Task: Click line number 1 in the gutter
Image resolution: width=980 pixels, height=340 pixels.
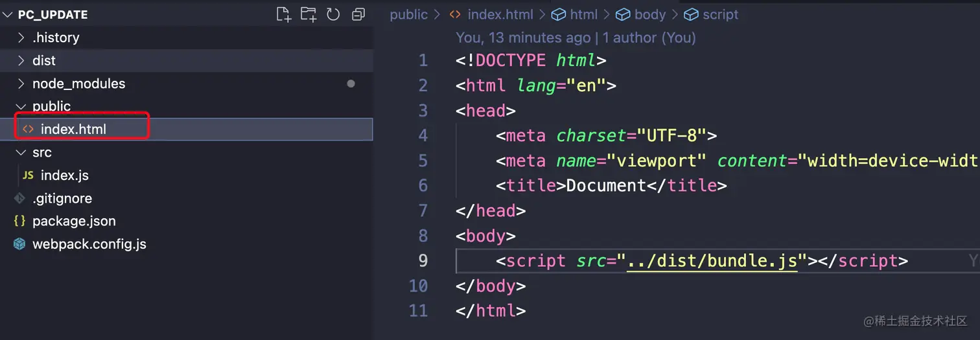Action: (423, 61)
